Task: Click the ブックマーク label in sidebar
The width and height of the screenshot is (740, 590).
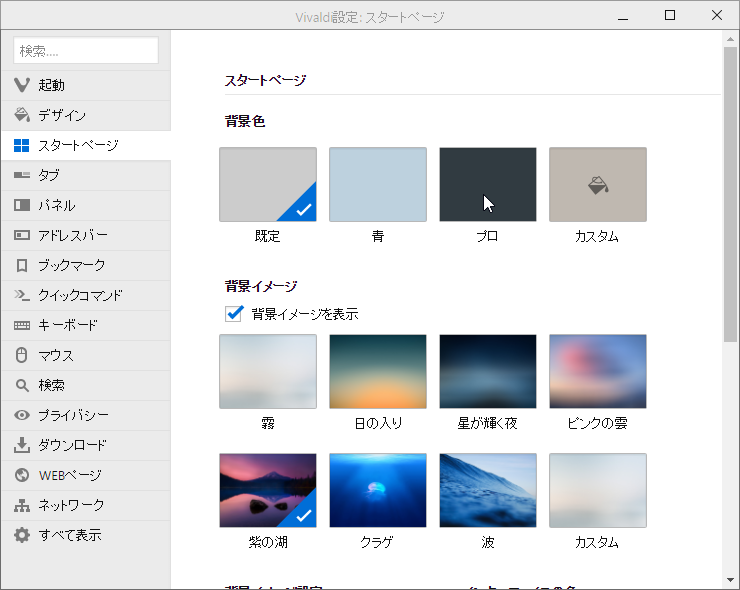Action: coord(72,265)
